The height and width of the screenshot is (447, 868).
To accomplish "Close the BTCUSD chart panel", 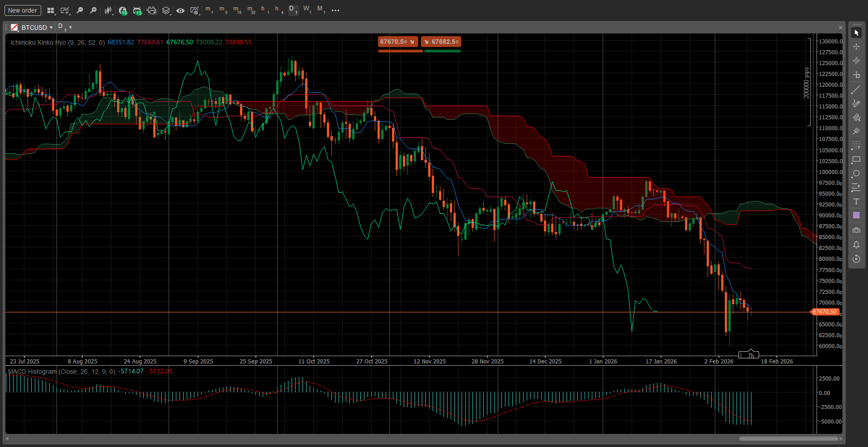I will (x=840, y=28).
